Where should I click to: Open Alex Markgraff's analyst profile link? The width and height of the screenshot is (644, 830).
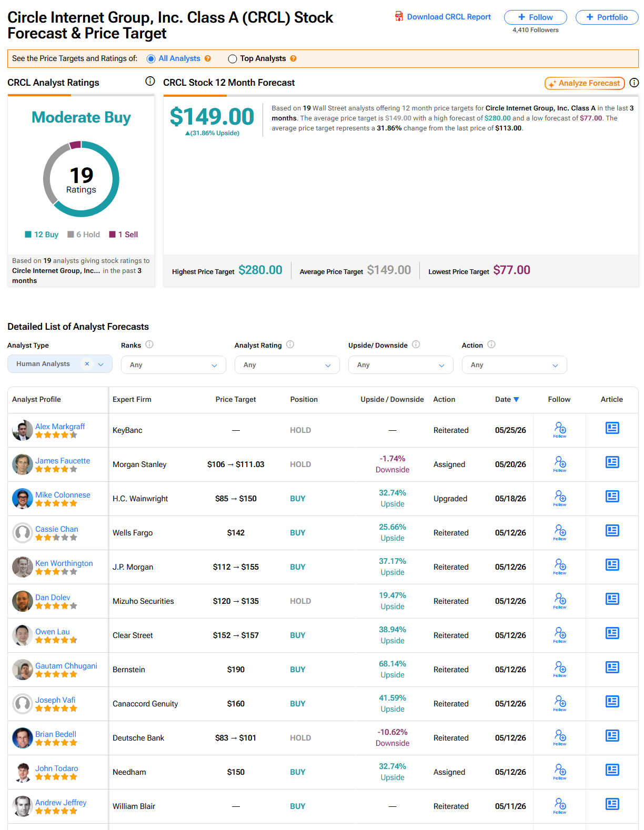point(60,426)
